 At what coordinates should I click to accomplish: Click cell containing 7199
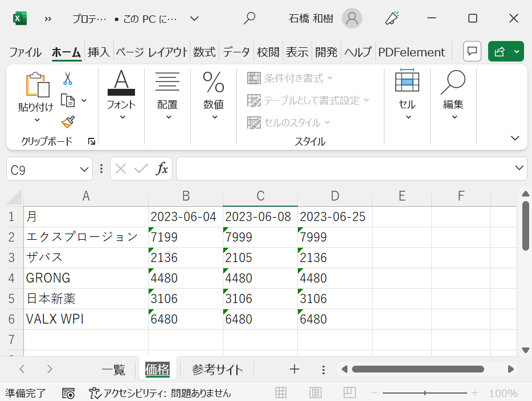186,237
